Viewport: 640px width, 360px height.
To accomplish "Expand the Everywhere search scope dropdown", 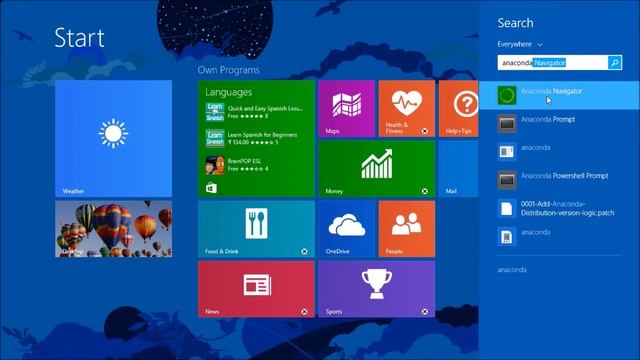I will (x=520, y=44).
